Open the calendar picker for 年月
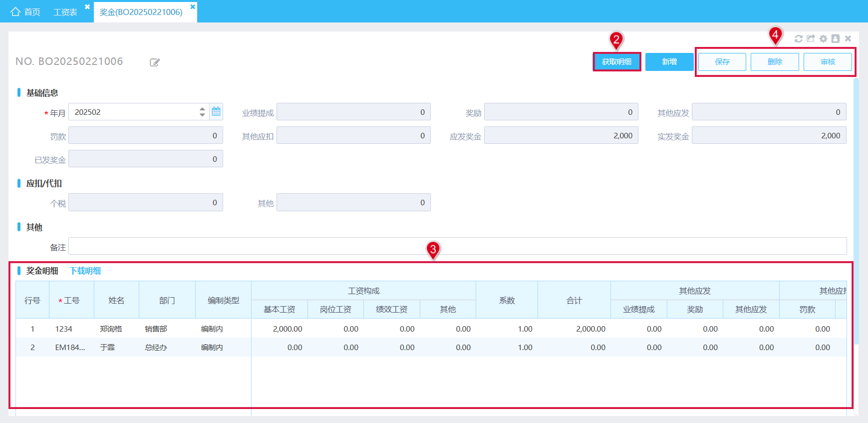Viewport: 868px width, 423px height. (216, 112)
